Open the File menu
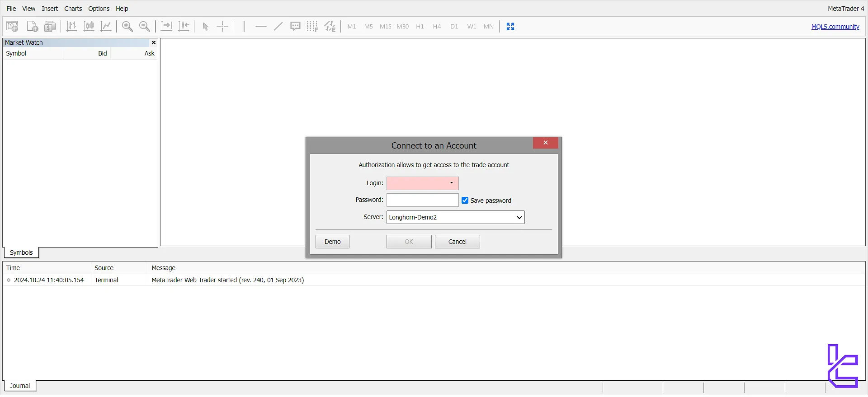 pyautogui.click(x=11, y=9)
